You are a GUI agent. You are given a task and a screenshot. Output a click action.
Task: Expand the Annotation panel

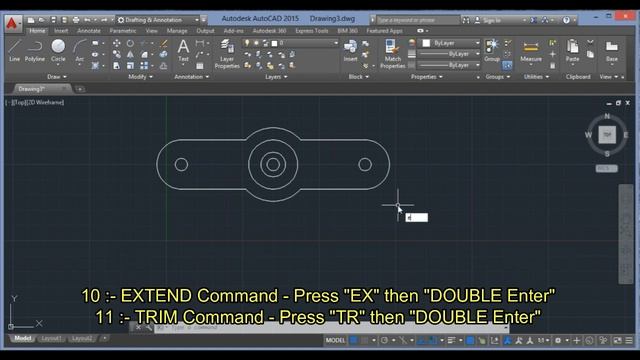tap(191, 76)
